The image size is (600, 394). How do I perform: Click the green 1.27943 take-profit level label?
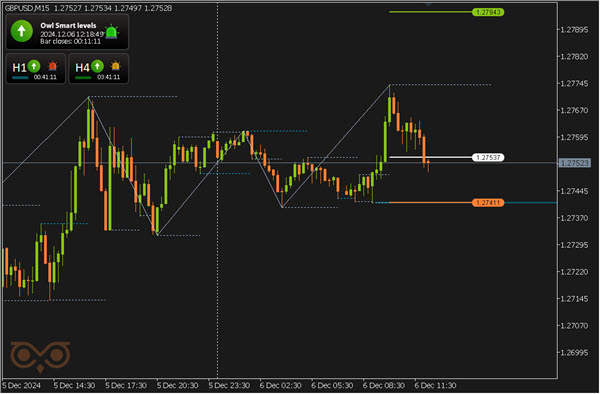tap(488, 12)
